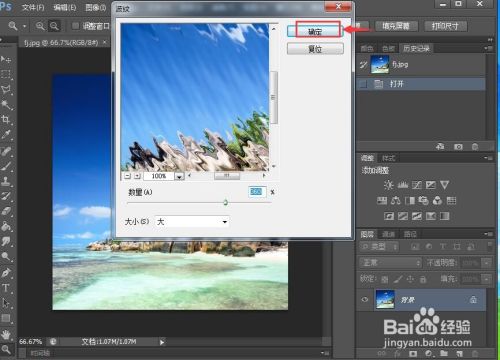The width and height of the screenshot is (500, 360).
Task: Toggle the 调整窗口 checkbox in options bar
Action: click(x=76, y=26)
